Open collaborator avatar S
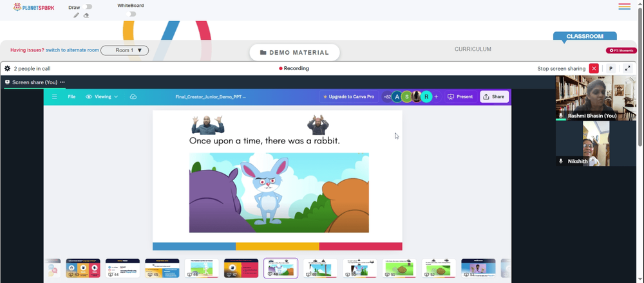The width and height of the screenshot is (644, 283). [x=406, y=96]
